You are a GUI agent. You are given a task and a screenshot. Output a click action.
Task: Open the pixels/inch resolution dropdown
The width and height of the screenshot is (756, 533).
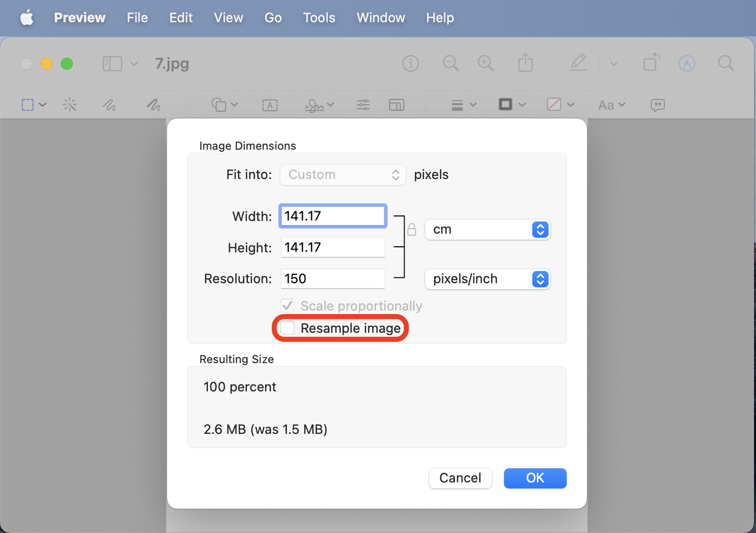[x=487, y=279]
